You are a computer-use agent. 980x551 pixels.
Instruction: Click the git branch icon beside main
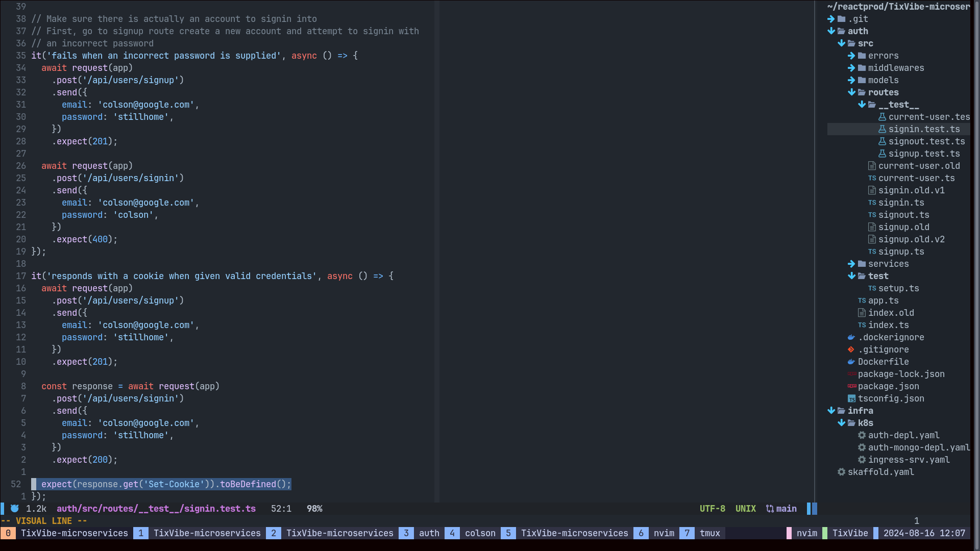(x=770, y=509)
